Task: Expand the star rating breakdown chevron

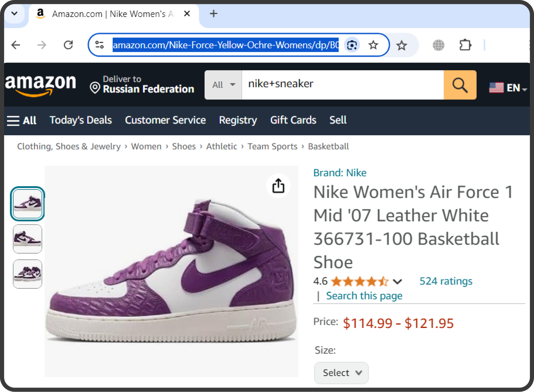Action: point(397,281)
